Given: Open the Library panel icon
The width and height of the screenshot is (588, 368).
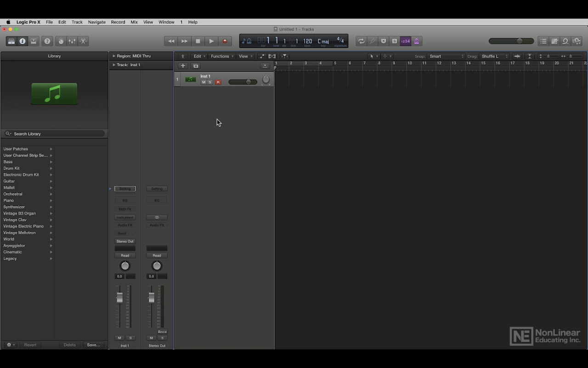Looking at the screenshot, I should [x=11, y=41].
